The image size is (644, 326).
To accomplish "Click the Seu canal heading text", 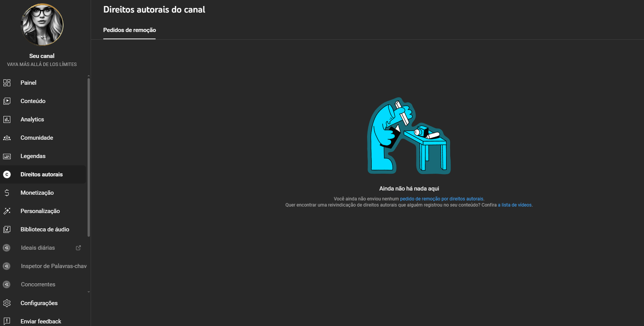I will (42, 56).
